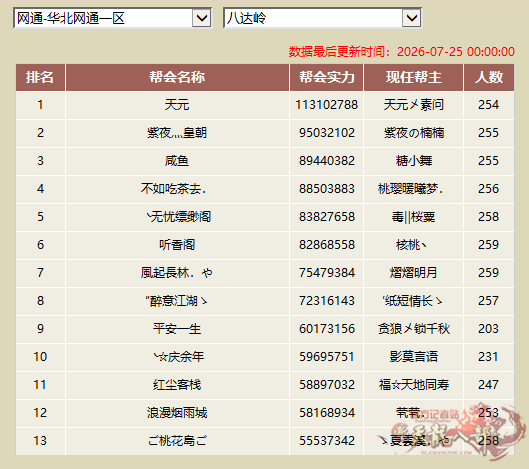
Task: Click the 现任帮主 column header
Action: tap(414, 77)
